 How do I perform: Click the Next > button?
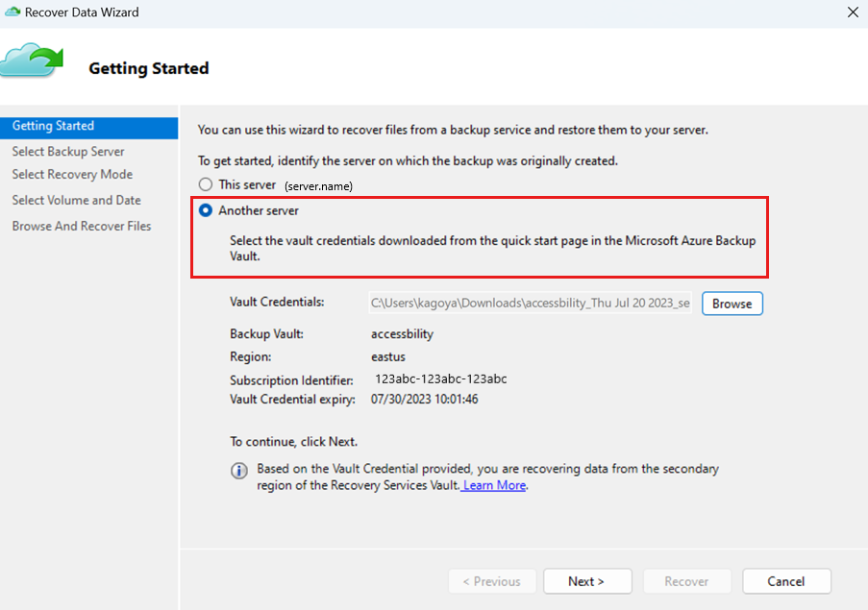(x=587, y=581)
